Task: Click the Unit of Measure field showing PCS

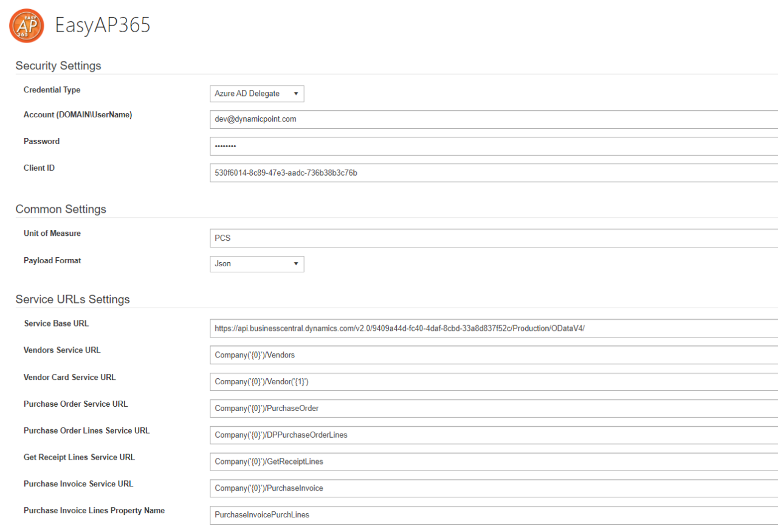Action: 365,238
